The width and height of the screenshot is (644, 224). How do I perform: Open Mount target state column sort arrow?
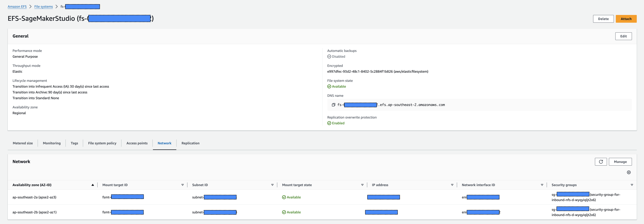pyautogui.click(x=362, y=185)
